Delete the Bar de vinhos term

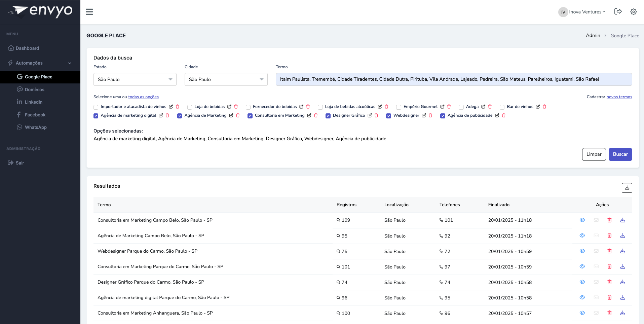click(544, 107)
